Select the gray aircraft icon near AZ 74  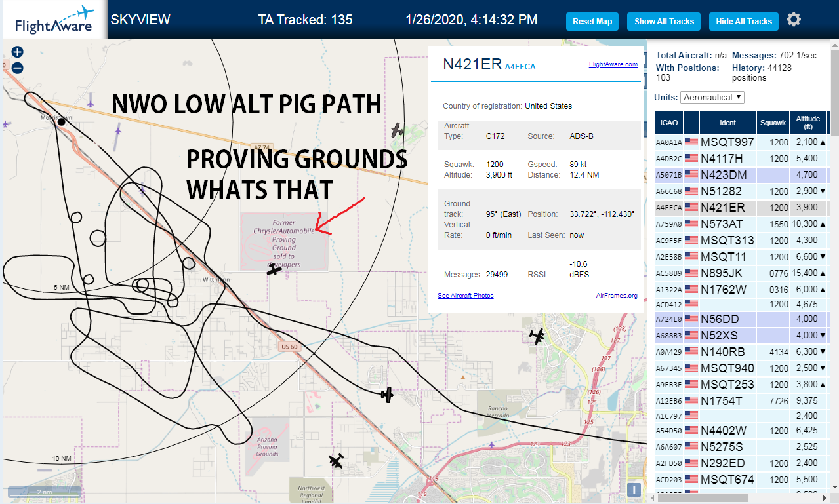[397, 130]
